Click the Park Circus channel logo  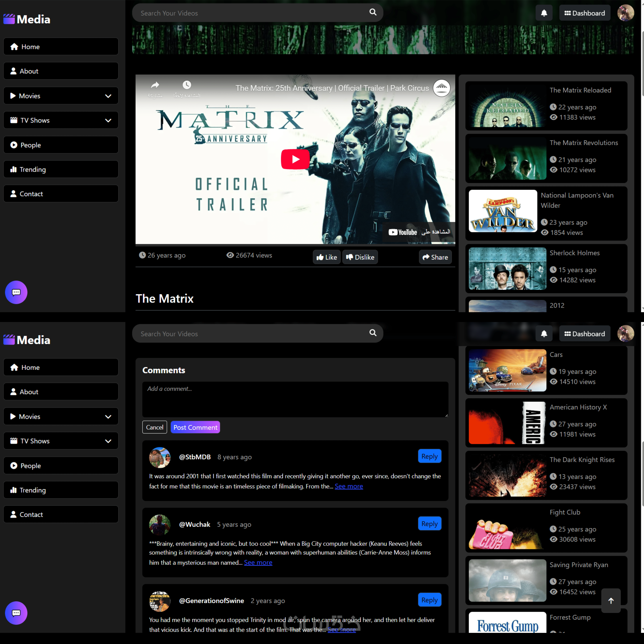tap(441, 88)
